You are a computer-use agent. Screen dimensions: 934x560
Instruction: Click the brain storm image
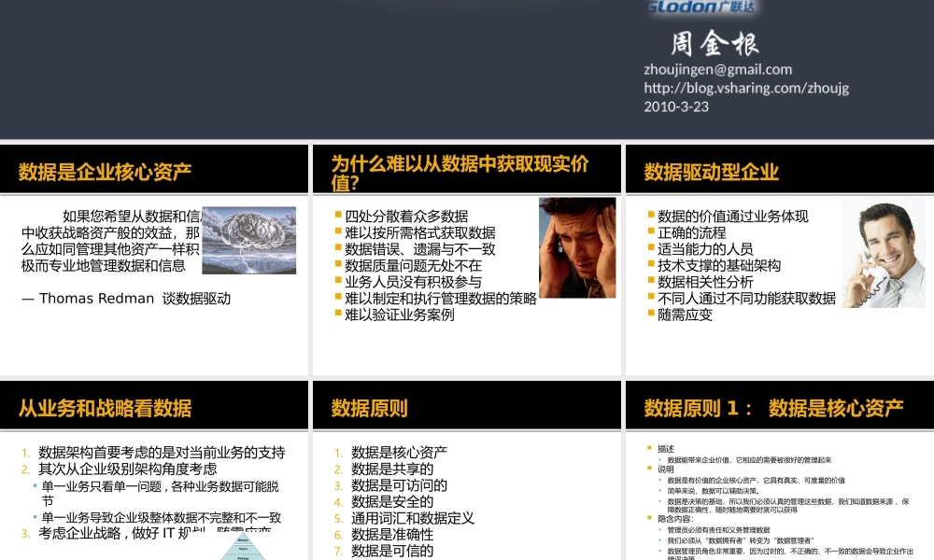pyautogui.click(x=249, y=240)
